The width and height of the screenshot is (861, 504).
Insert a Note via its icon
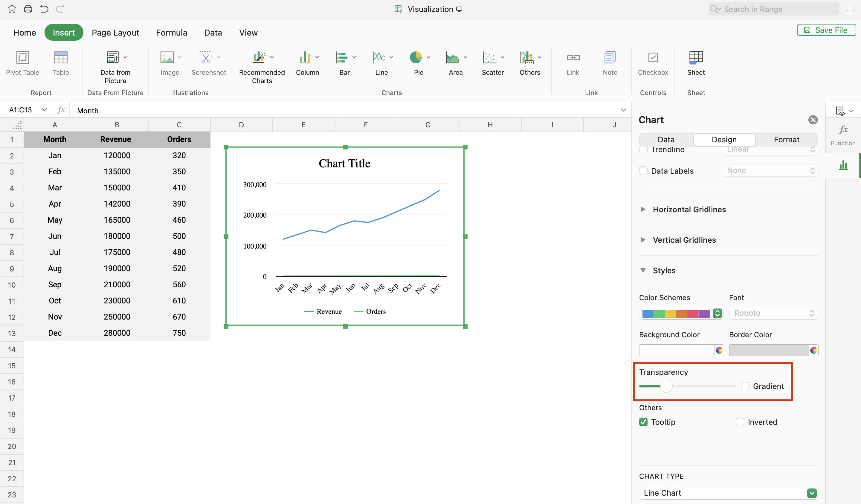(610, 57)
